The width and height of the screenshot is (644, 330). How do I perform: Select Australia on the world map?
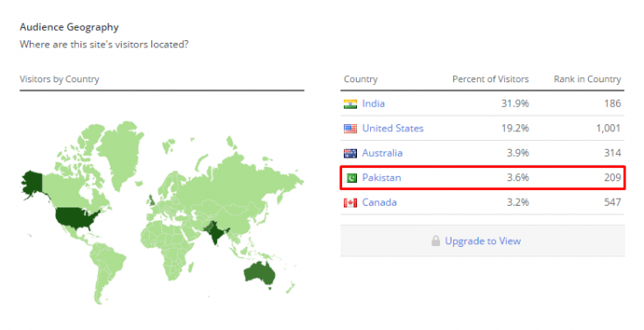tap(260, 273)
